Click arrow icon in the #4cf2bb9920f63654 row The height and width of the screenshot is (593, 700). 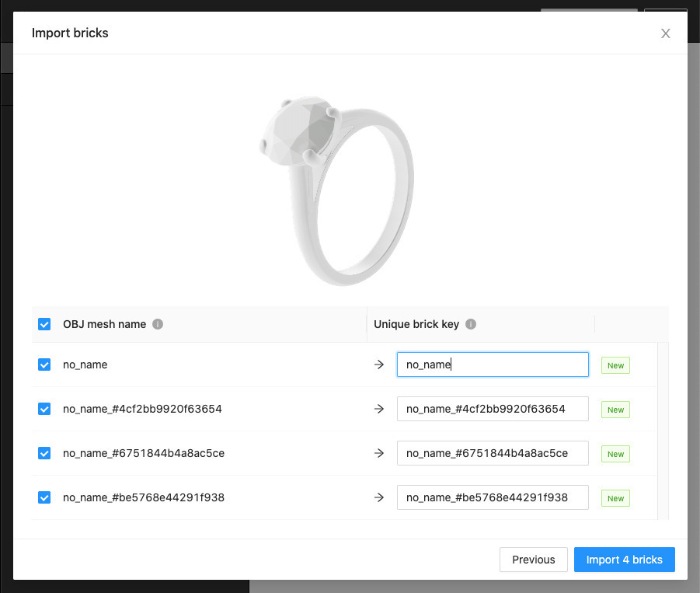(379, 409)
